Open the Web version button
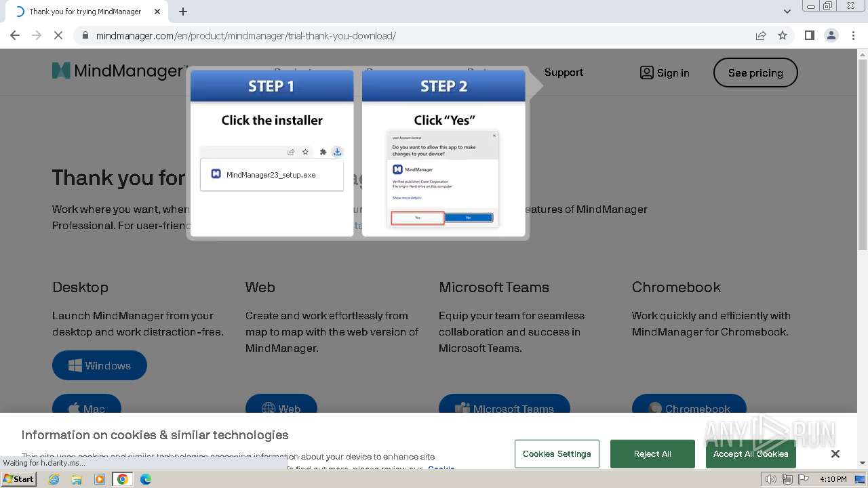Screen dimensions: 868x488 (x=281, y=404)
